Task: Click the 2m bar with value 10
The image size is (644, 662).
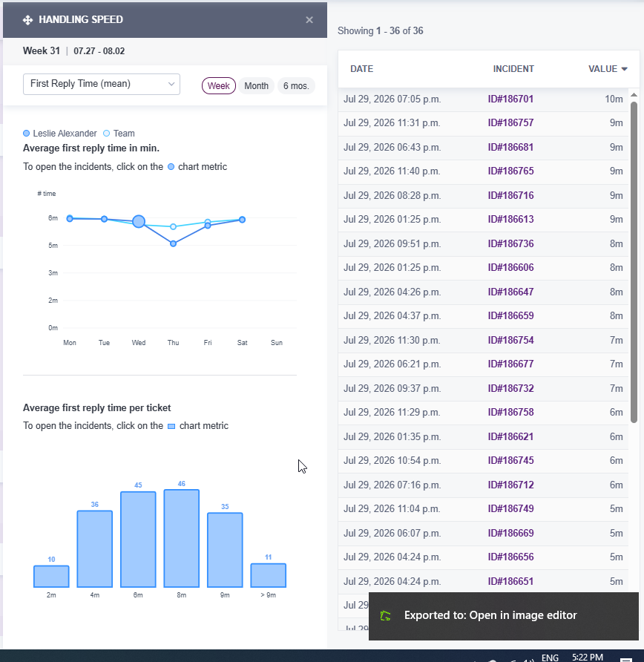Action: 51,577
